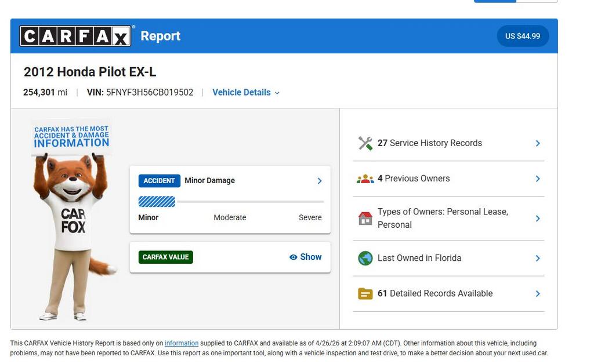Show the CARFAX value

(306, 257)
